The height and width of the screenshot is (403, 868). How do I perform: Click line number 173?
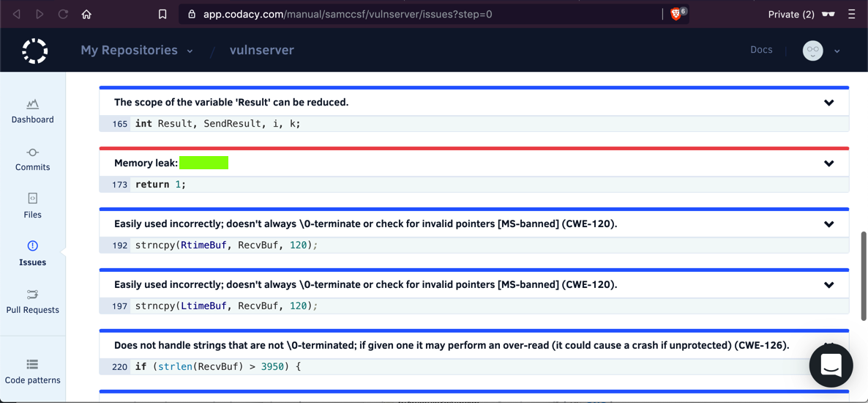(119, 185)
